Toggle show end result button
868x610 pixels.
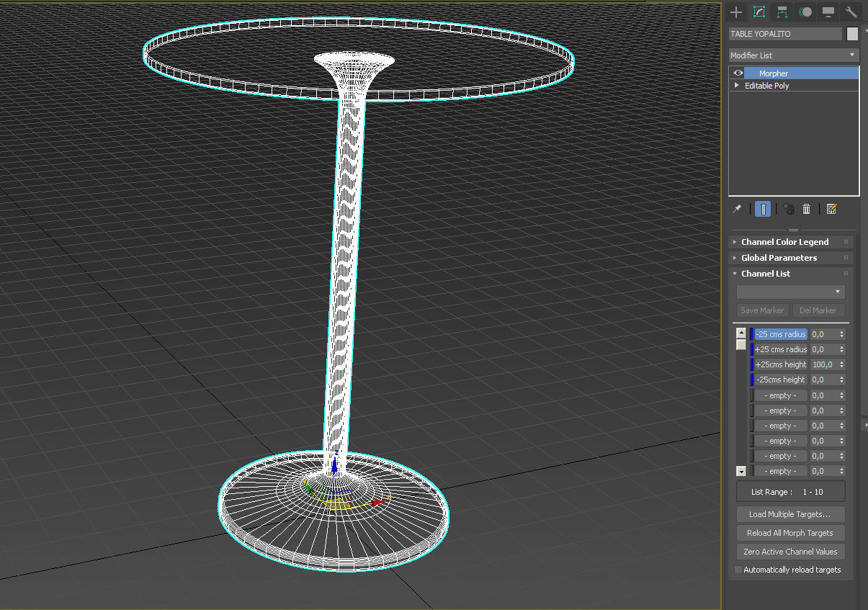(763, 209)
